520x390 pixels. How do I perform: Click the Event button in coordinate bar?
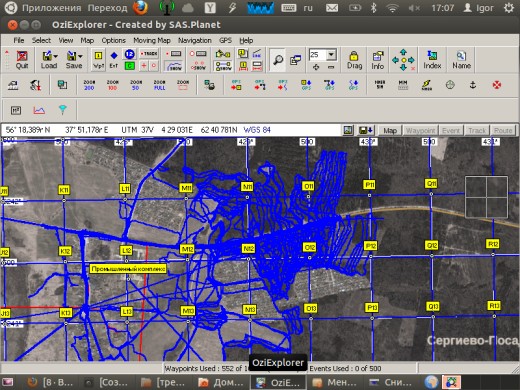451,130
